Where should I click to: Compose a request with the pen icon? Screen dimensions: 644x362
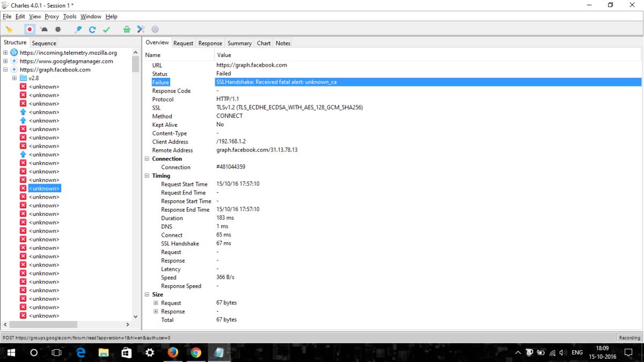(78, 30)
